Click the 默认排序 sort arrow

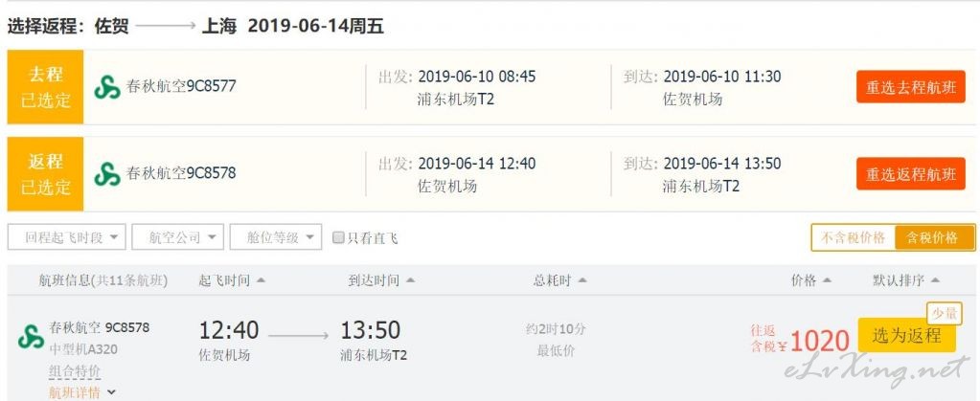pos(935,280)
